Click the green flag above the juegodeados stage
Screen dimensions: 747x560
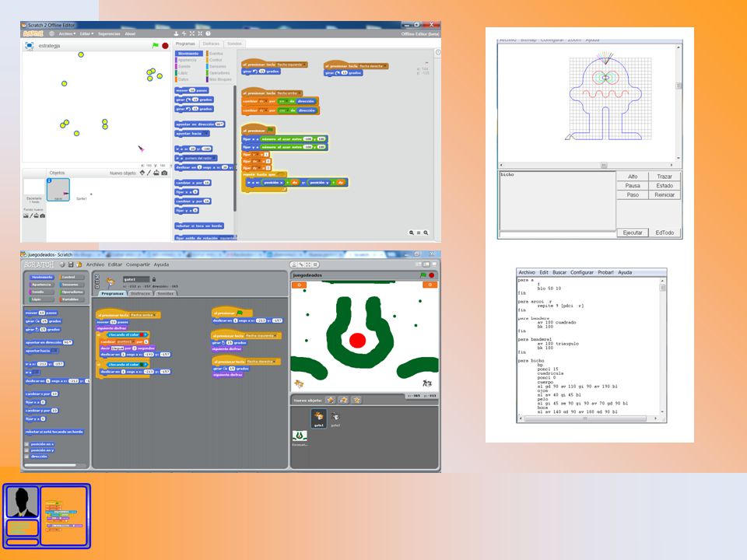423,275
